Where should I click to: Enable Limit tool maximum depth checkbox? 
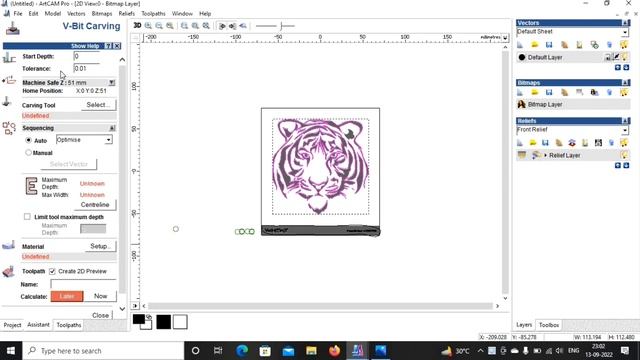tap(27, 217)
